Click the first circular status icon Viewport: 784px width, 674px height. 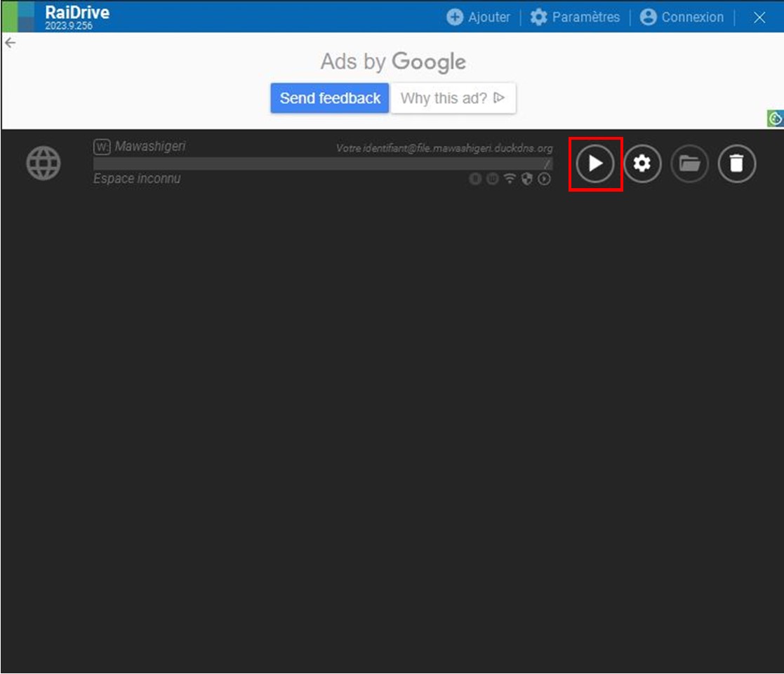pos(475,179)
